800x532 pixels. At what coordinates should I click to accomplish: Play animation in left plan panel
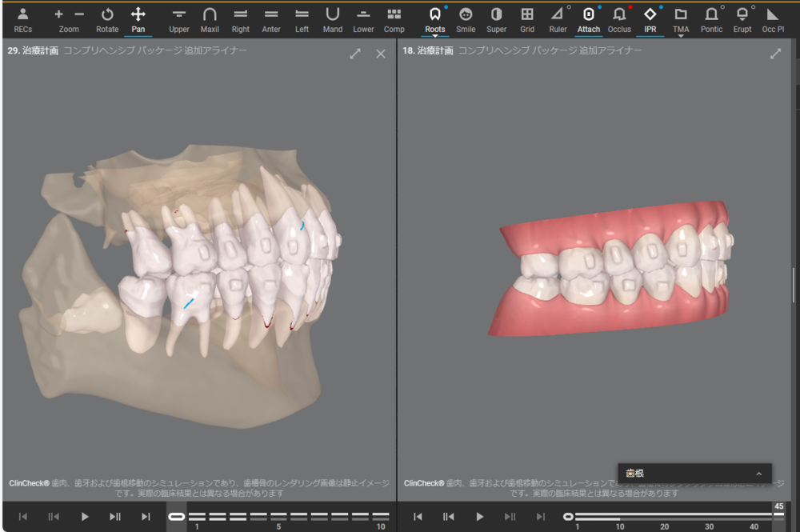(x=85, y=517)
